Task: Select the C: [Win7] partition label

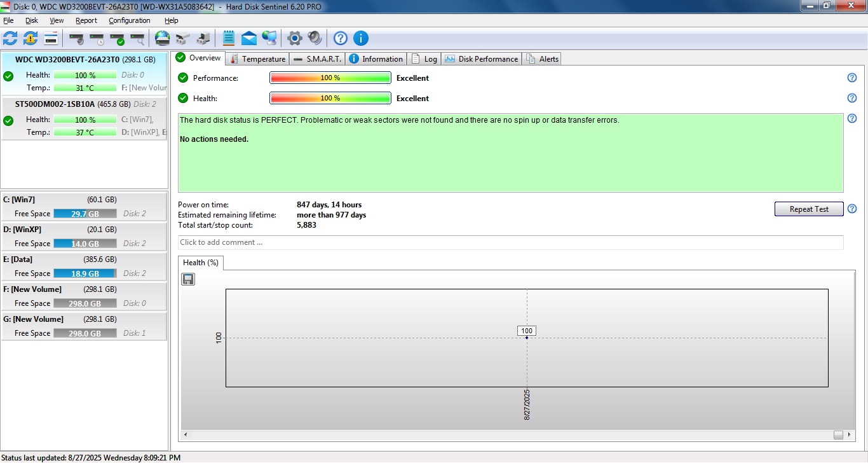Action: click(19, 200)
